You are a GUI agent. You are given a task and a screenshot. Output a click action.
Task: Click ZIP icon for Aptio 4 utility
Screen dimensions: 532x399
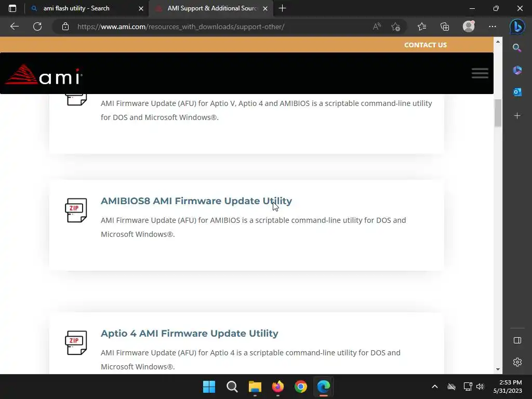(x=76, y=343)
